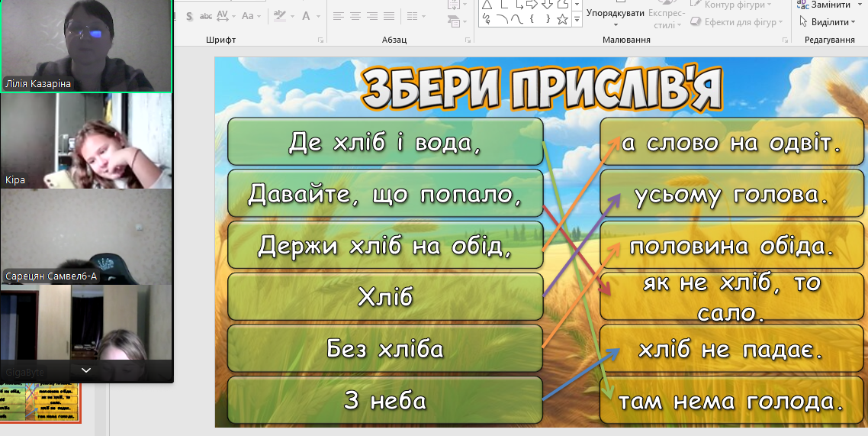Screen dimensions: 868x436
Task: Expand the Aa change case arrow
Action: pyautogui.click(x=259, y=17)
